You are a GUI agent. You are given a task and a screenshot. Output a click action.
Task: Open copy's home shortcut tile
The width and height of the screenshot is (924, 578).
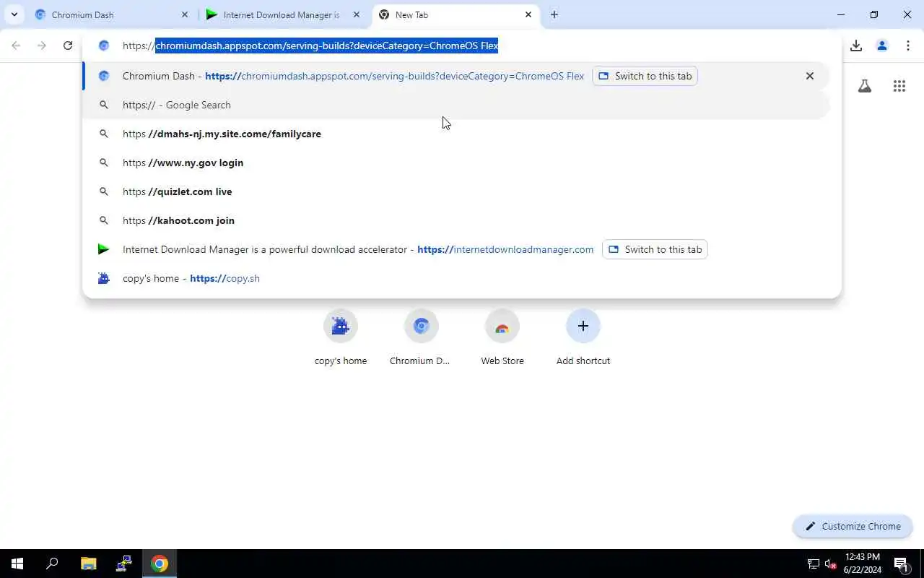[341, 337]
